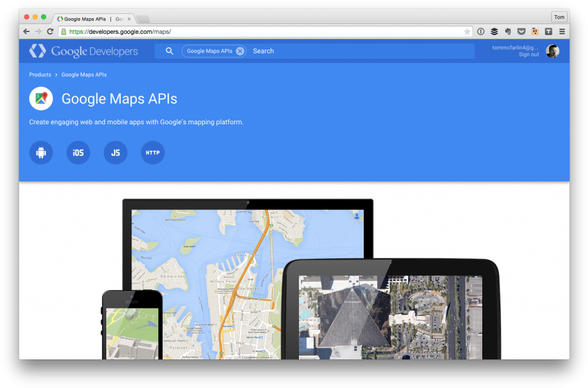Image resolution: width=588 pixels, height=388 pixels.
Task: Click the Sign out link
Action: tap(528, 54)
